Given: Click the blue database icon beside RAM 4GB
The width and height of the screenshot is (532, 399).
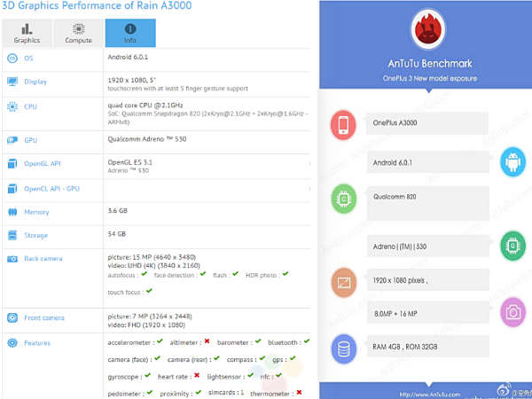Looking at the screenshot, I should click(x=344, y=348).
